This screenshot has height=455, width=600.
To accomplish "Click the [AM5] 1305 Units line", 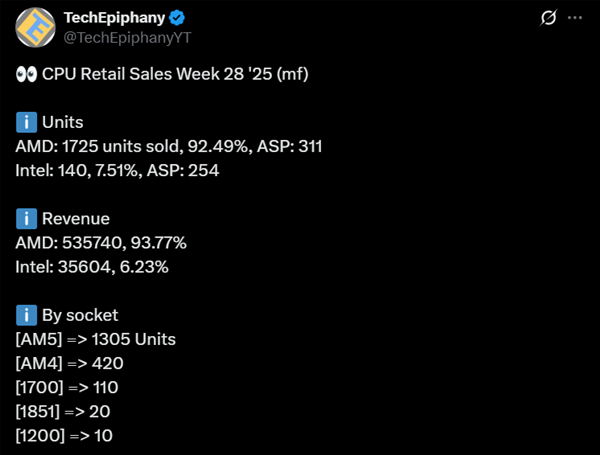I will [96, 339].
